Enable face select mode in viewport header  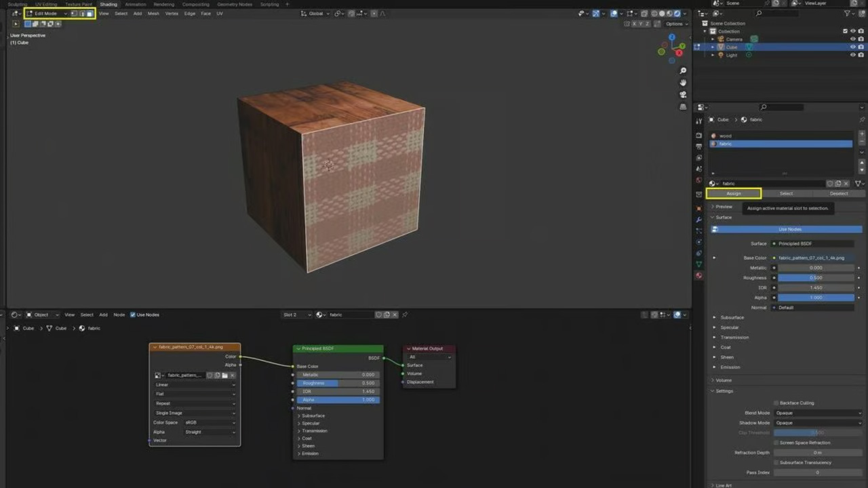click(x=90, y=14)
